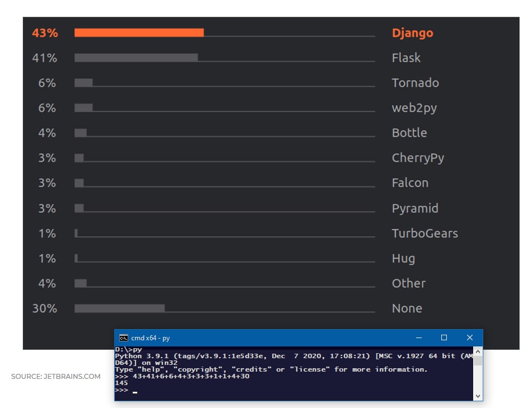Click the cmd scrollbar up arrow
Viewport: 532px width, 408px height.
[x=478, y=351]
